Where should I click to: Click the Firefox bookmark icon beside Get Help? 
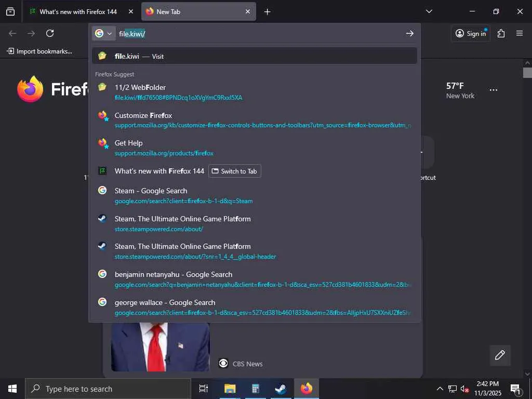(x=103, y=143)
